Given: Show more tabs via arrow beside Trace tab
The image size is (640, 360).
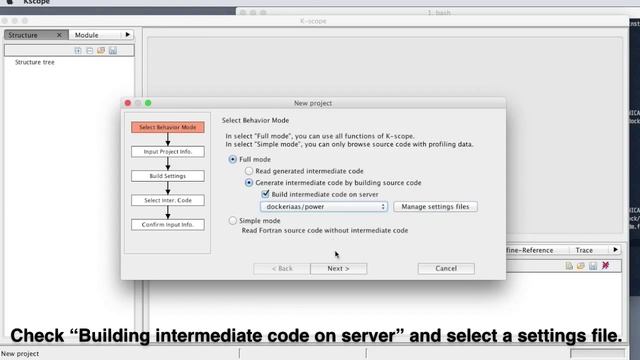Looking at the screenshot, I should (616, 250).
